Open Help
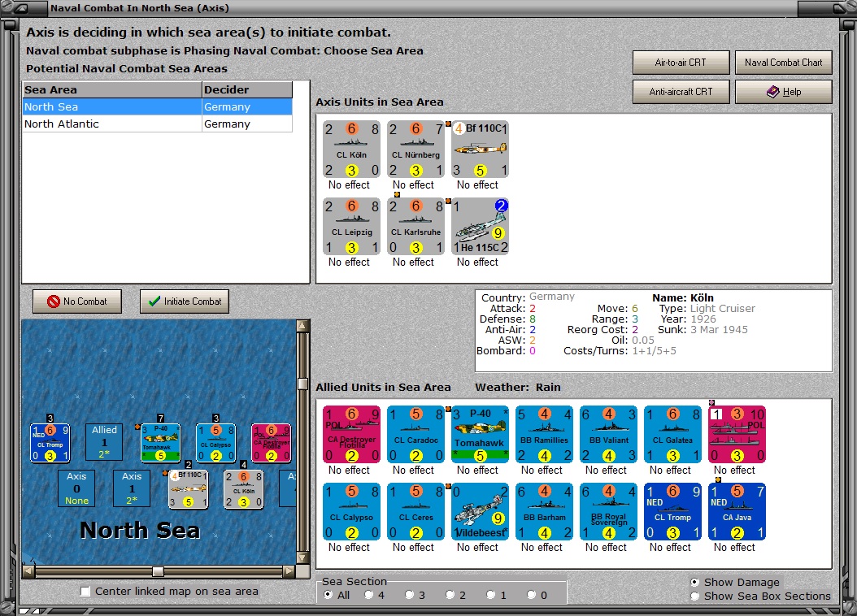Viewport: 857px width, 616px height. [x=783, y=92]
